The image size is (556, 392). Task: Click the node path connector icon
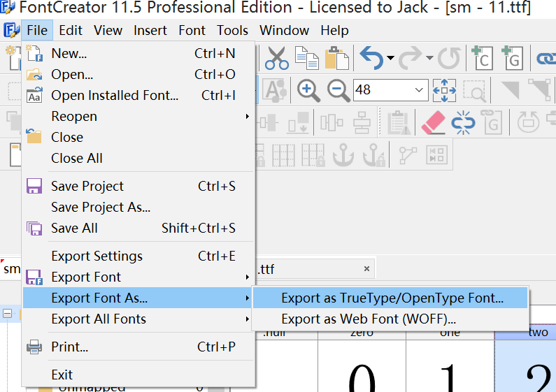[408, 155]
